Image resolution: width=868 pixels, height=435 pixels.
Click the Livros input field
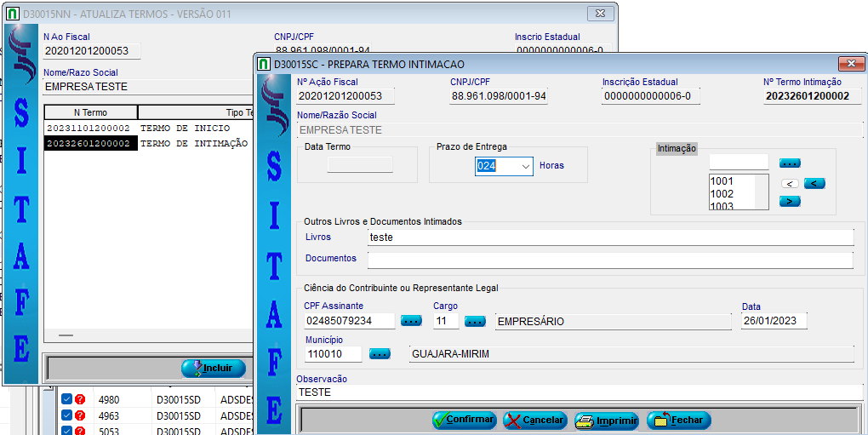(609, 238)
